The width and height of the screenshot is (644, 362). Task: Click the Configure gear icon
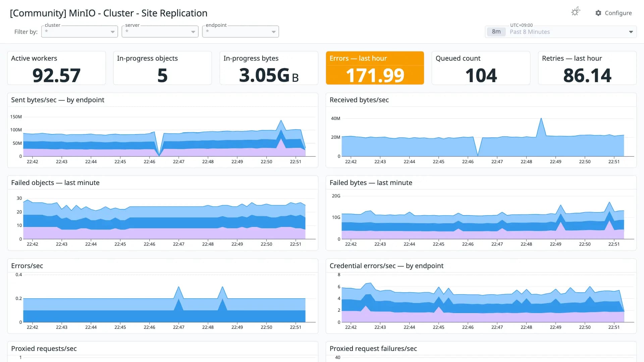click(x=598, y=13)
